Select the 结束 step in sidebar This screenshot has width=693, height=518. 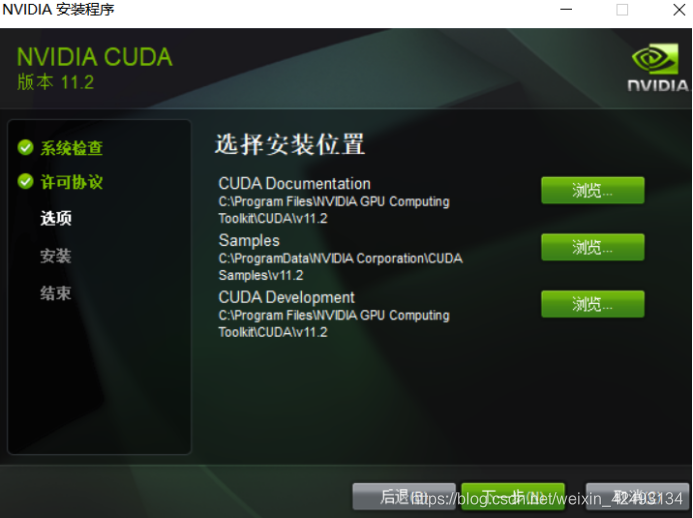click(x=56, y=293)
